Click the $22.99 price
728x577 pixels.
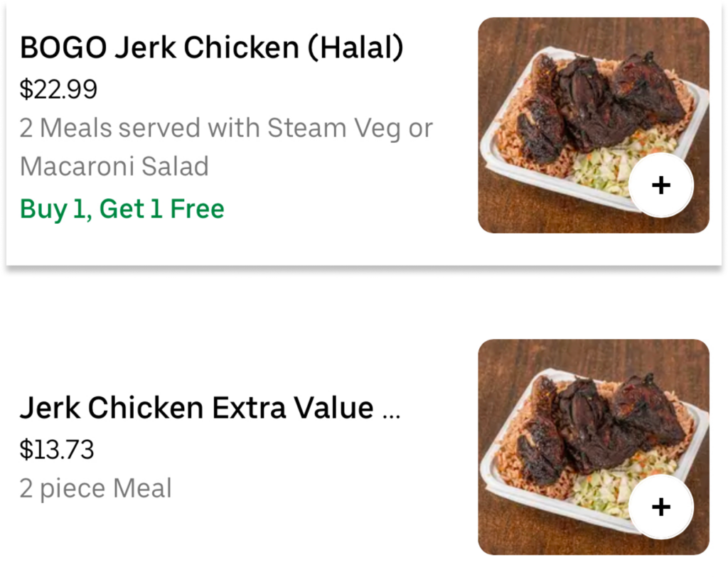58,89
